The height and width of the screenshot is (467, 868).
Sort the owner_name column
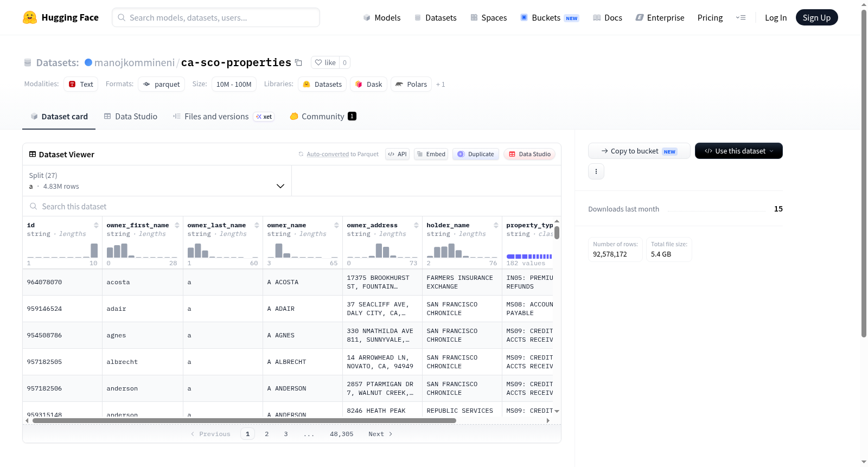(x=336, y=225)
